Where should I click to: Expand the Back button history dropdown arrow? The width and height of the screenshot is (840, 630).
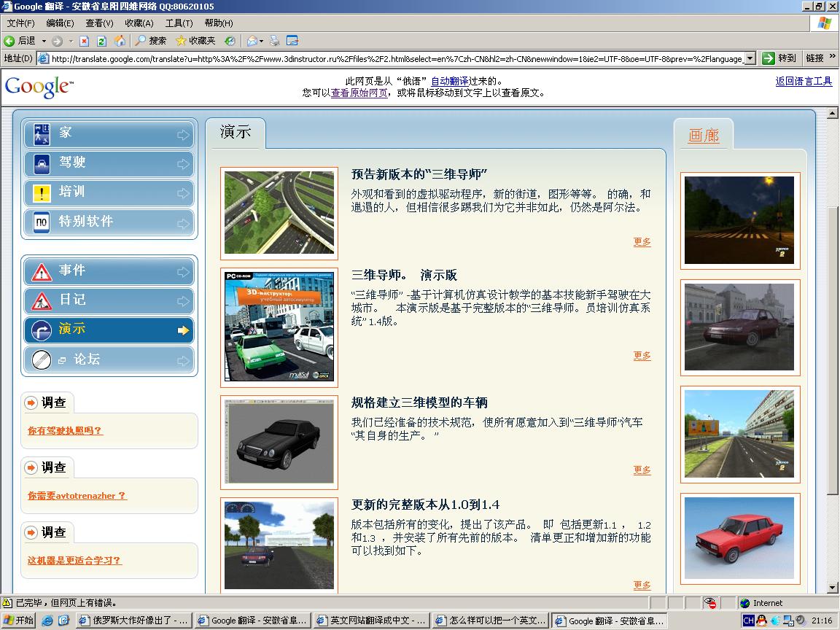pyautogui.click(x=44, y=41)
